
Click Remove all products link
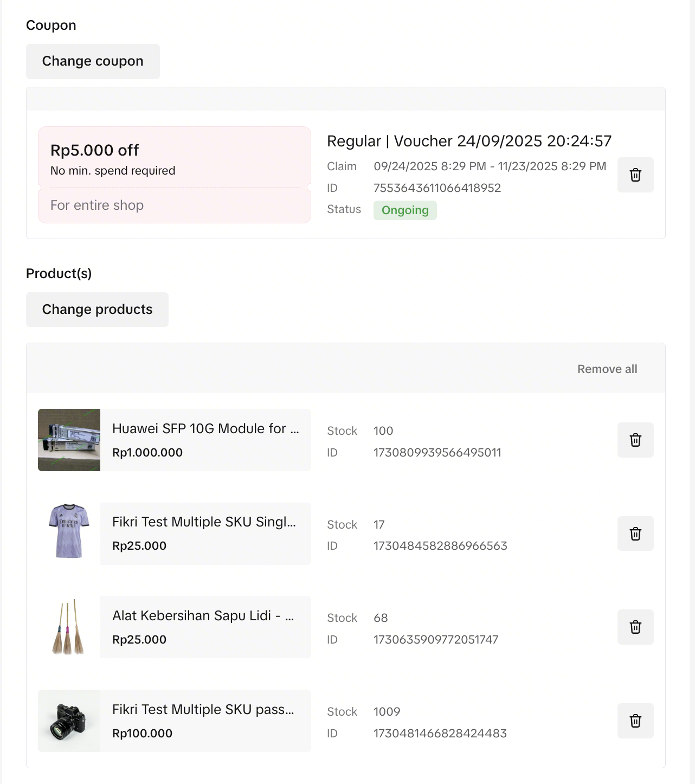point(607,369)
